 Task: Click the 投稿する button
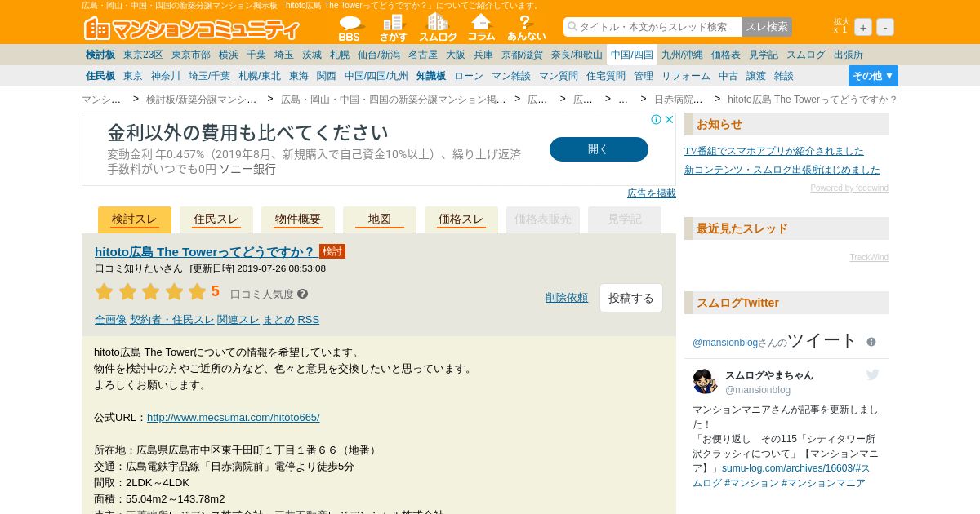coord(631,298)
